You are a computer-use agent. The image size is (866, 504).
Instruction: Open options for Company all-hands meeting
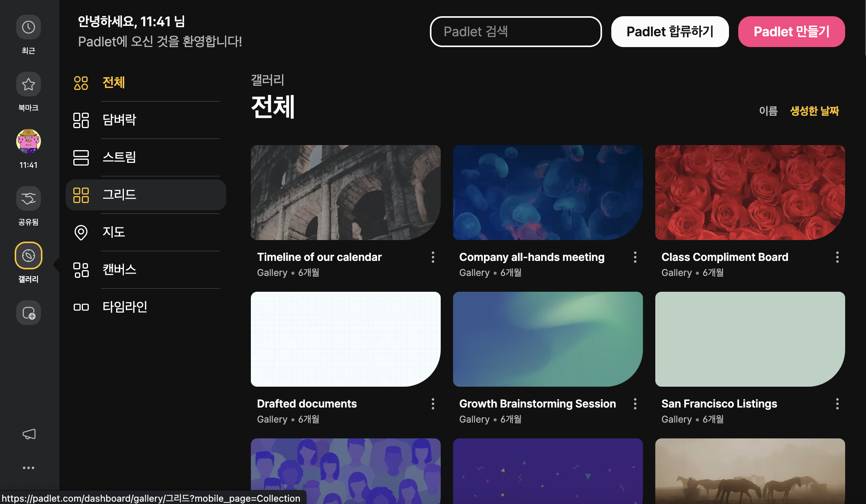pos(635,257)
